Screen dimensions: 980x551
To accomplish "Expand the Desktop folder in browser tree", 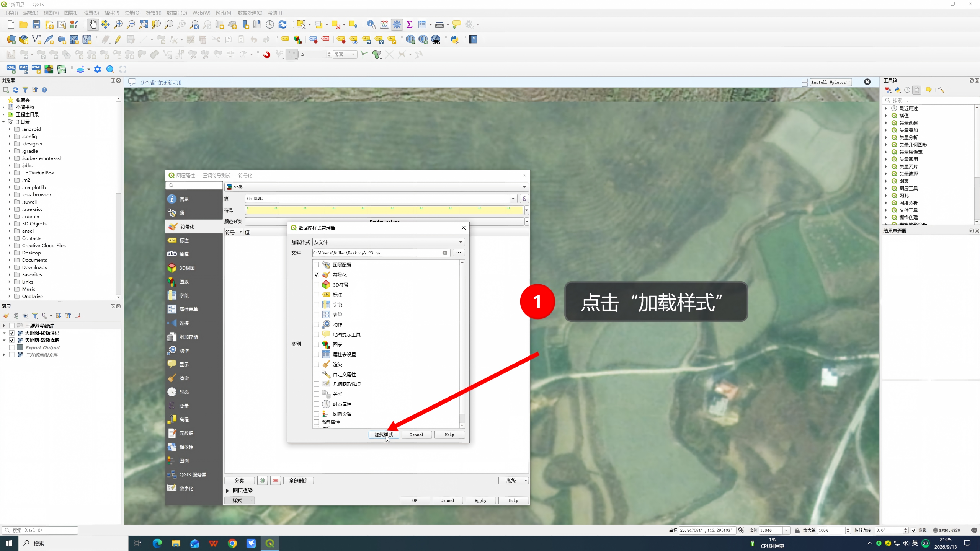I will point(10,253).
